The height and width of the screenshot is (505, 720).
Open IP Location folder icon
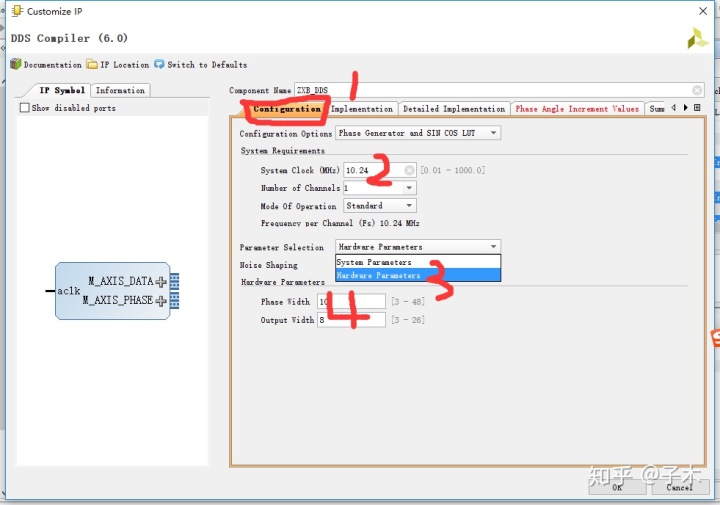[x=92, y=64]
